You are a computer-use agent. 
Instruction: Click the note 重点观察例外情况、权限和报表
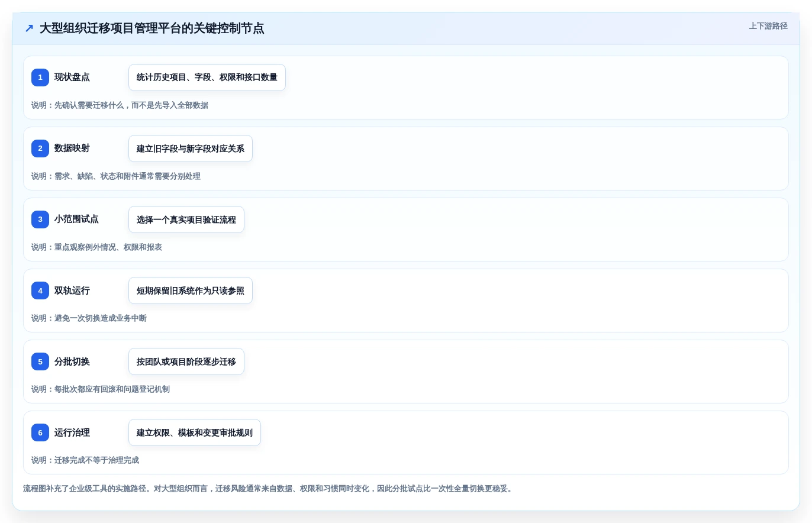pyautogui.click(x=96, y=247)
